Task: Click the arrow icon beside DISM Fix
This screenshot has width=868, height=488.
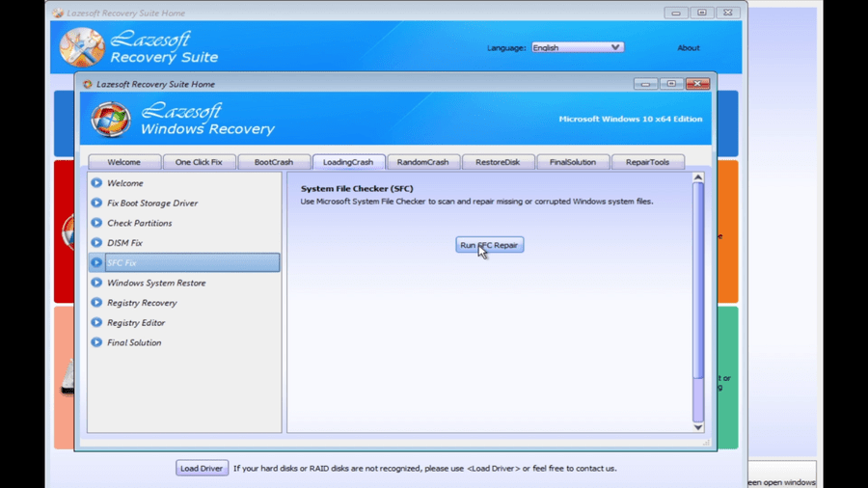Action: (96, 242)
